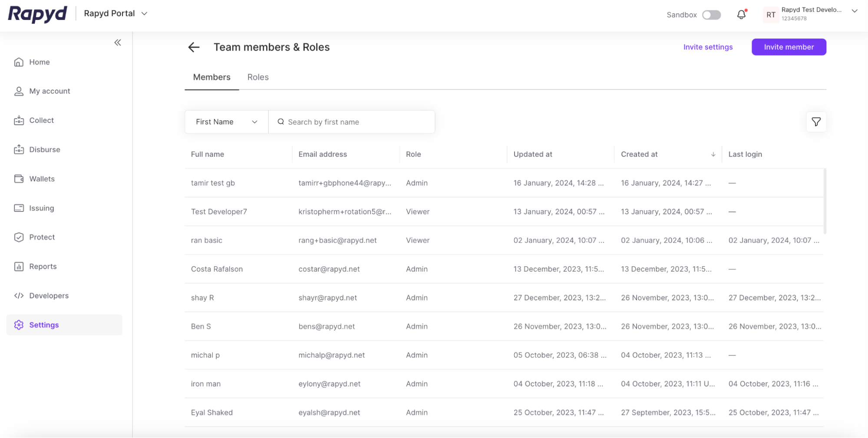Open Developers code icon in sidebar
Screen dimensions: 868x438
pyautogui.click(x=19, y=296)
